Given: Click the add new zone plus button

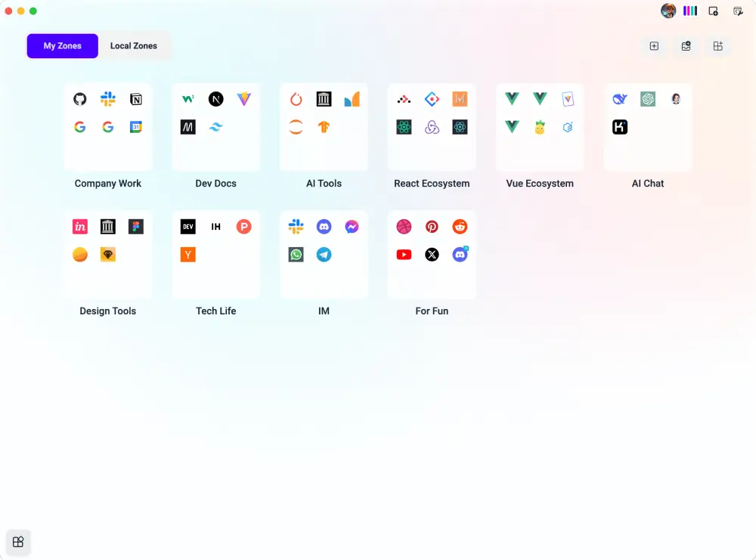Looking at the screenshot, I should pyautogui.click(x=654, y=46).
